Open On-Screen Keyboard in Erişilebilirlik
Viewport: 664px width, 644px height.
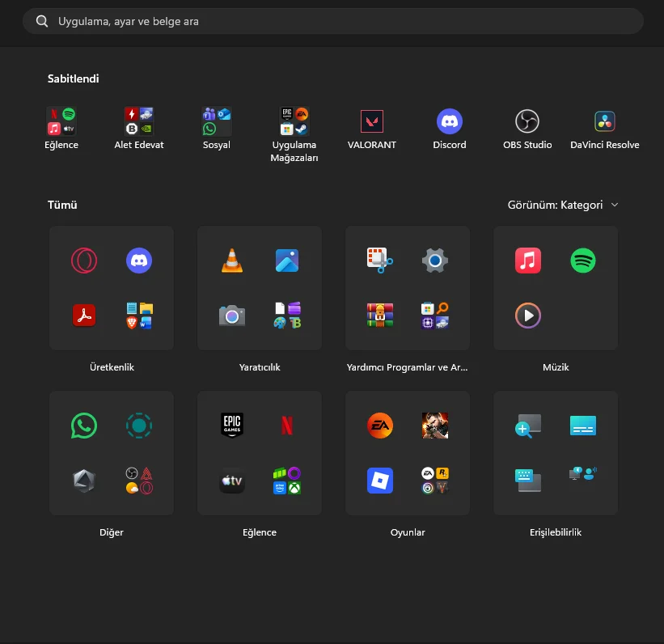coord(528,481)
